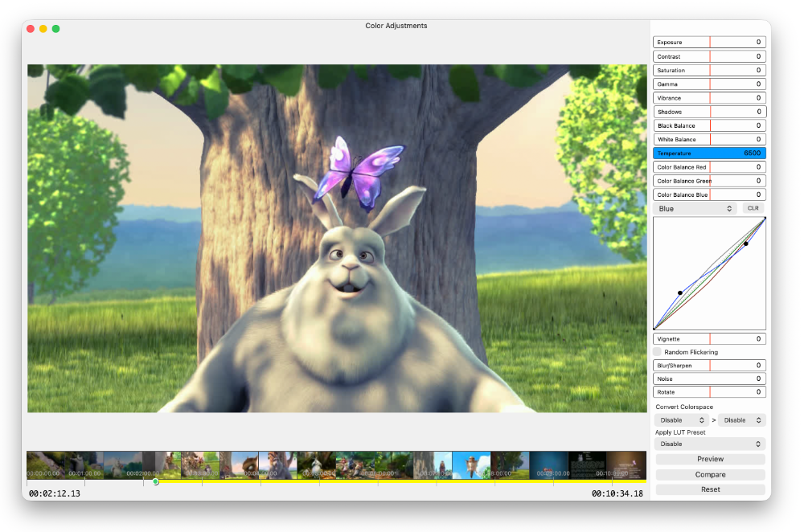Viewport: 804px width, 532px height.
Task: Open the Blue curve channel dropdown
Action: pos(695,209)
